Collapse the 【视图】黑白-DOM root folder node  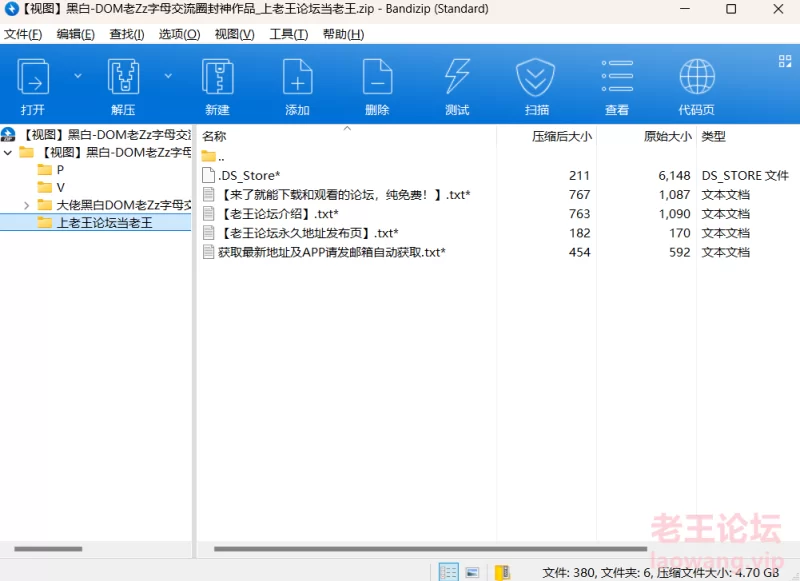click(x=8, y=153)
